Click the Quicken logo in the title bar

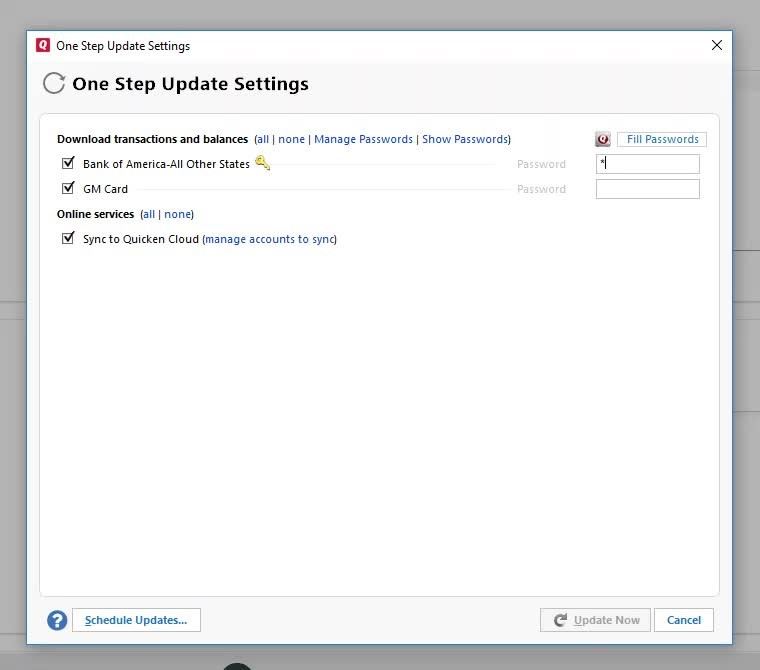(43, 45)
